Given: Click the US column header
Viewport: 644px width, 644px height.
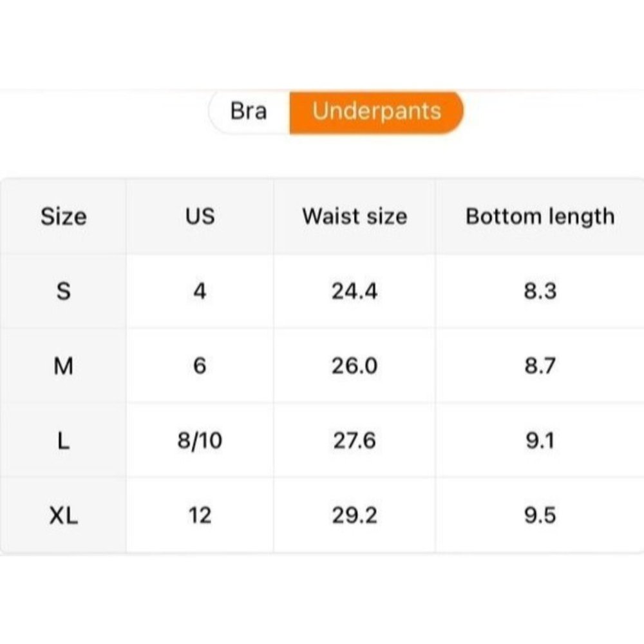Looking at the screenshot, I should tap(200, 216).
